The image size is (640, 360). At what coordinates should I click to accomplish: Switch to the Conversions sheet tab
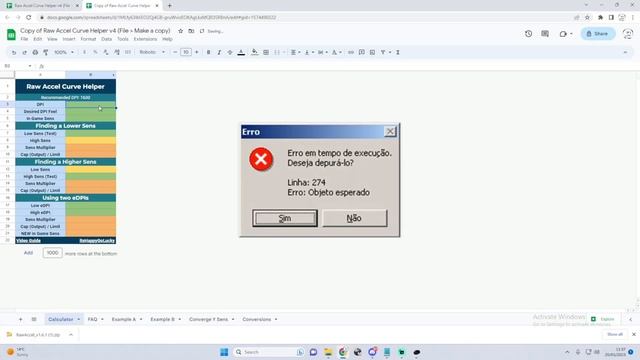[257, 319]
